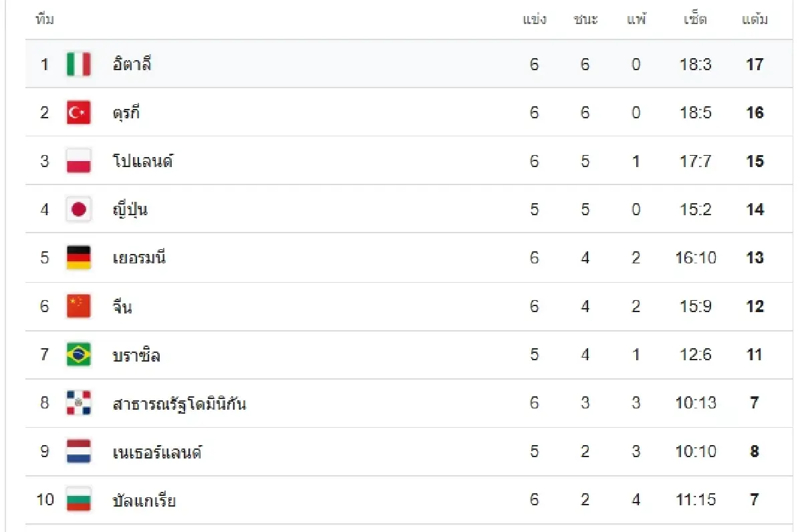Image resolution: width=802 pixels, height=532 pixels.
Task: Click the ทีม column header
Action: pos(44,20)
